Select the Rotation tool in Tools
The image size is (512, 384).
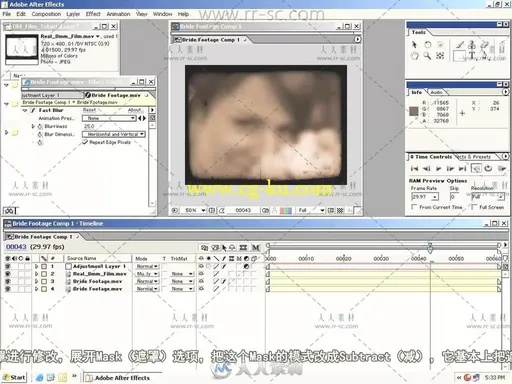click(x=427, y=44)
